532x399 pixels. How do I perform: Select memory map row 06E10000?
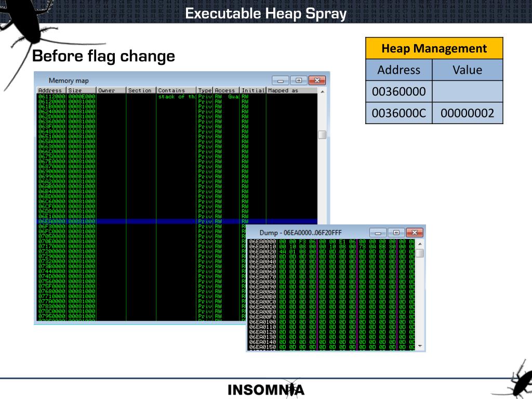tap(177, 216)
